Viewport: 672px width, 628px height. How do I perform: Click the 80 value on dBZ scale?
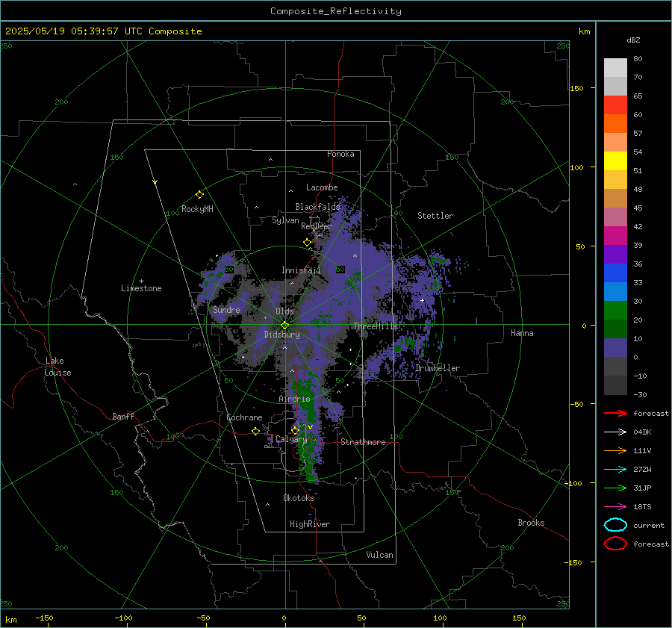click(x=638, y=59)
